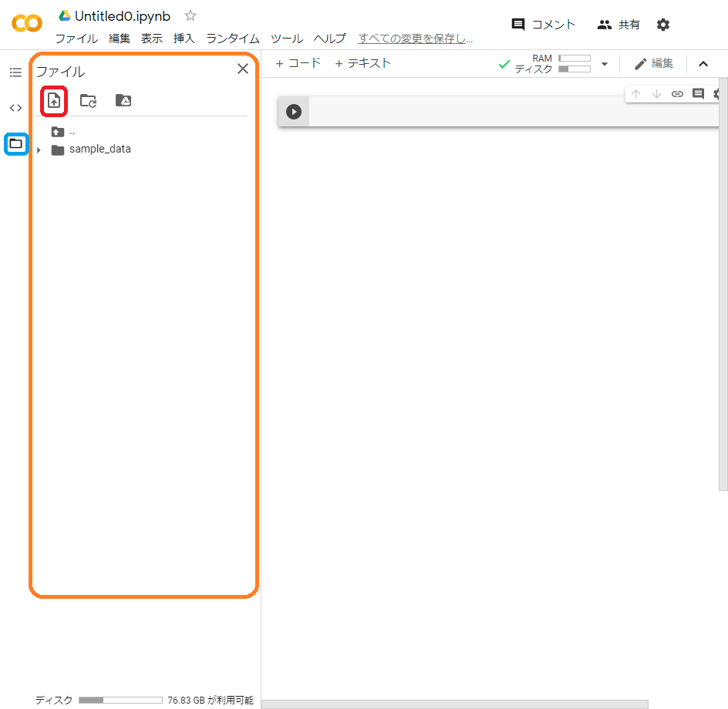The width and height of the screenshot is (728, 709).
Task: Move cell down with the arrow icon
Action: pos(656,94)
